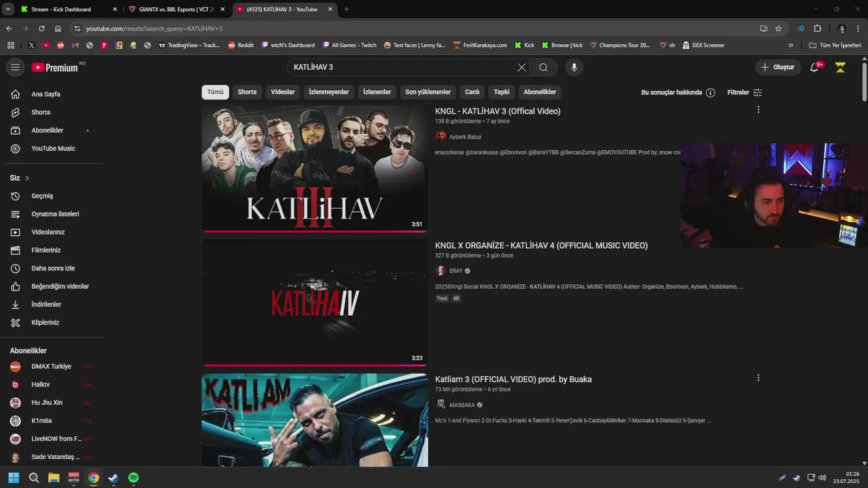The width and height of the screenshot is (868, 488).
Task: Open the account avatar menu on YouTube
Action: tap(840, 67)
